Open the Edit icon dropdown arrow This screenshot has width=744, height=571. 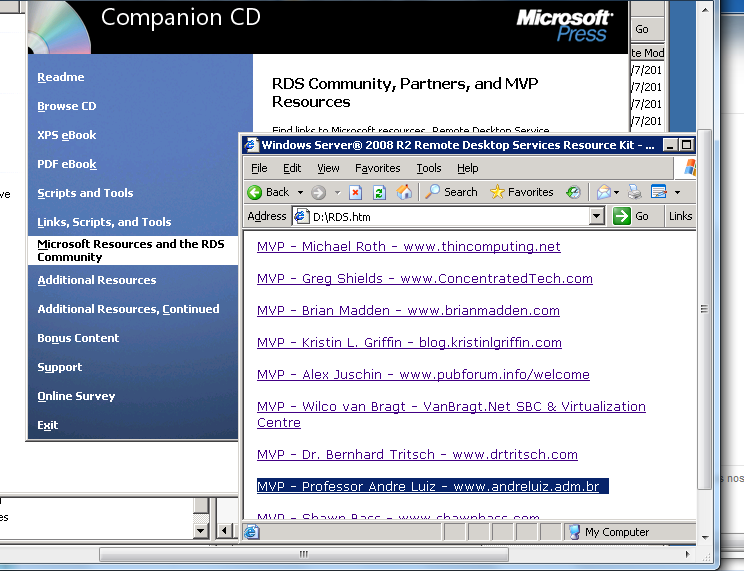(678, 192)
